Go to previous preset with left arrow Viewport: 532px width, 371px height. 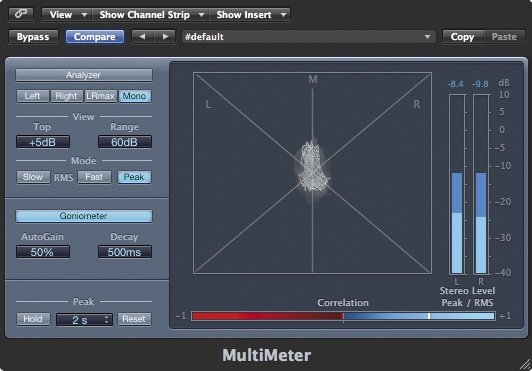tap(142, 37)
